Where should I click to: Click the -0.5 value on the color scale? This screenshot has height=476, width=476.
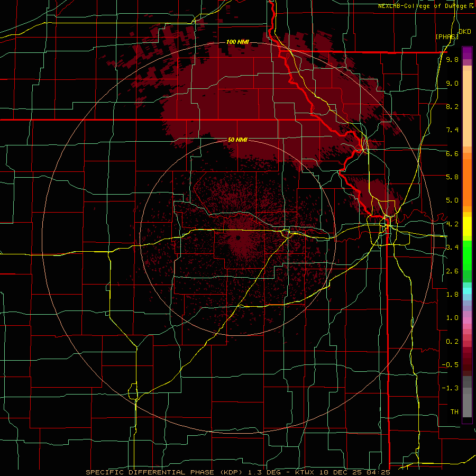coord(450,365)
